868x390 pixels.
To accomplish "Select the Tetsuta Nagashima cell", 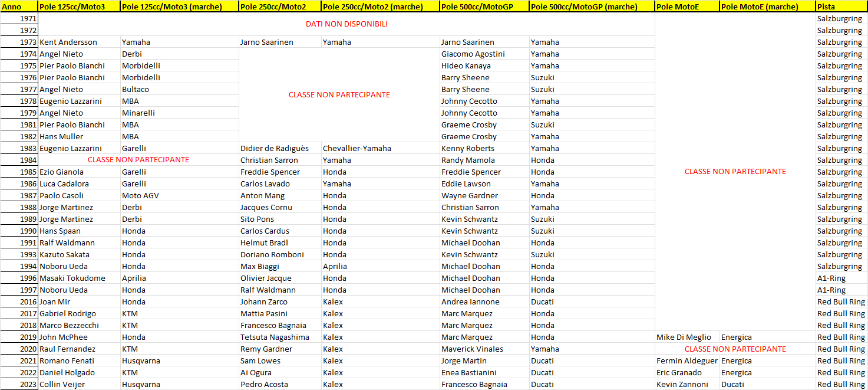I will 280,337.
